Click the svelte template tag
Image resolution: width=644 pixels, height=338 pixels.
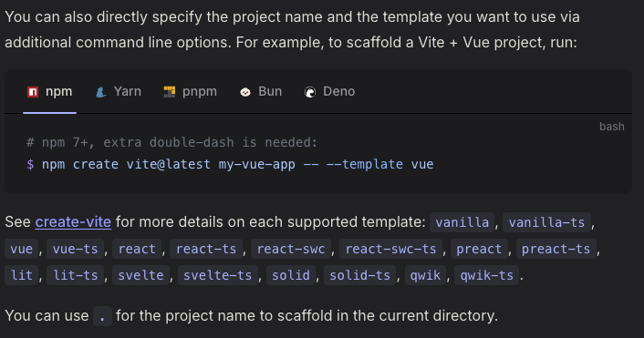click(x=140, y=275)
